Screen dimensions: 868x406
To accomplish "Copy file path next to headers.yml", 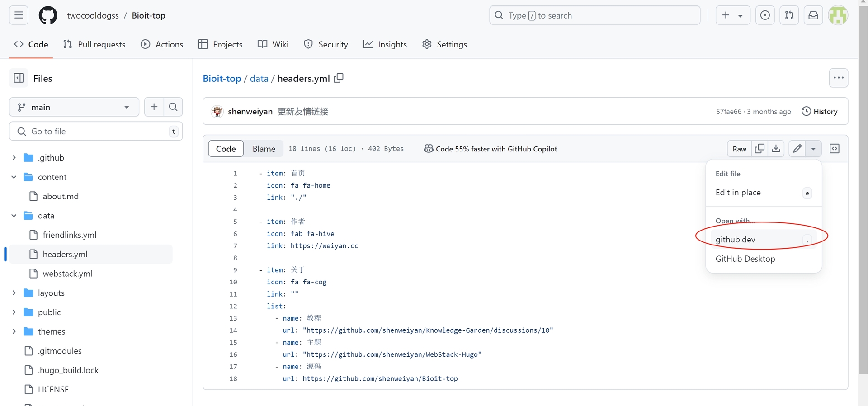I will [339, 78].
